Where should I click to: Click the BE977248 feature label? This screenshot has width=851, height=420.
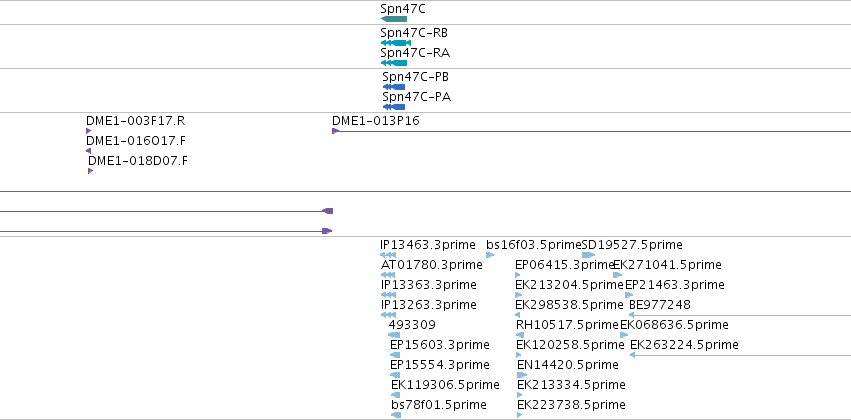pyautogui.click(x=659, y=304)
